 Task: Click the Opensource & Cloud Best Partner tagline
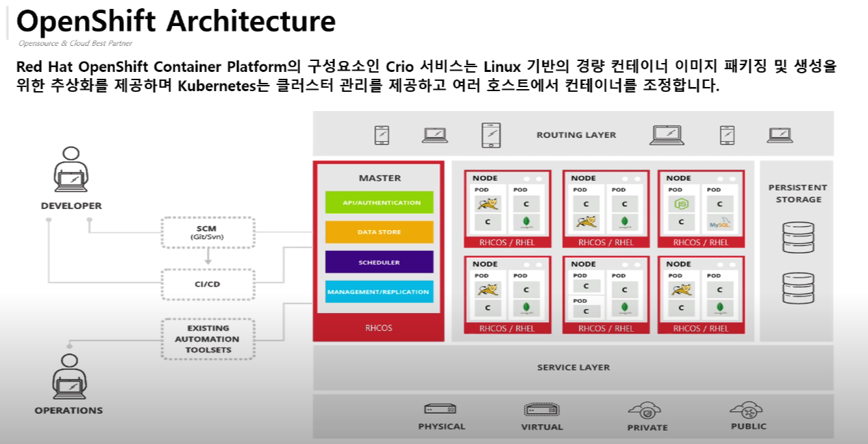point(75,43)
